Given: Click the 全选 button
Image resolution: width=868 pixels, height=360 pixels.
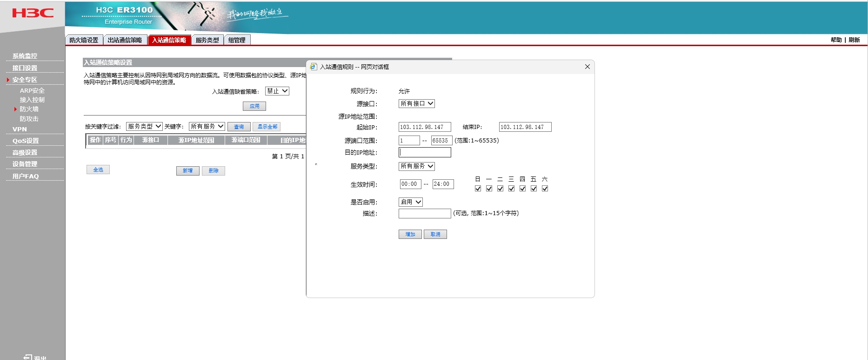Looking at the screenshot, I should click(98, 170).
